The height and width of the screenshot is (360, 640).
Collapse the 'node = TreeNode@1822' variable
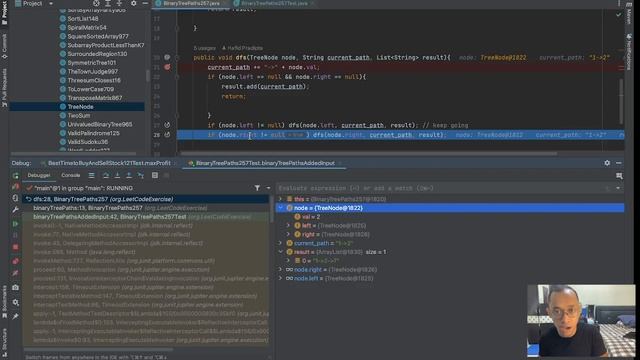tap(280, 208)
